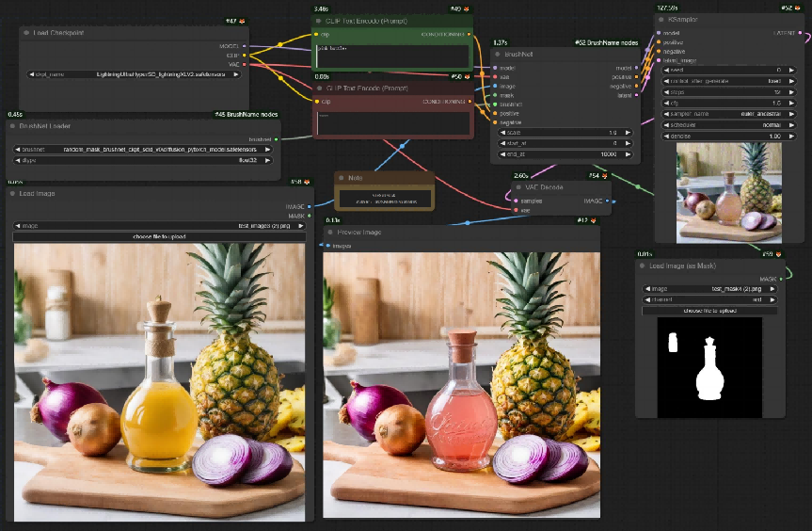Collapse the Load Image node via its title dot
Image resolution: width=812 pixels, height=531 pixels.
(x=13, y=193)
